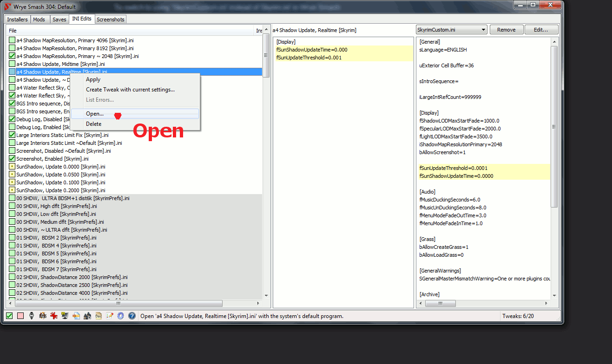This screenshot has height=364, width=612.
Task: Click the tweak list scroll-down arrow
Action: pyautogui.click(x=266, y=295)
